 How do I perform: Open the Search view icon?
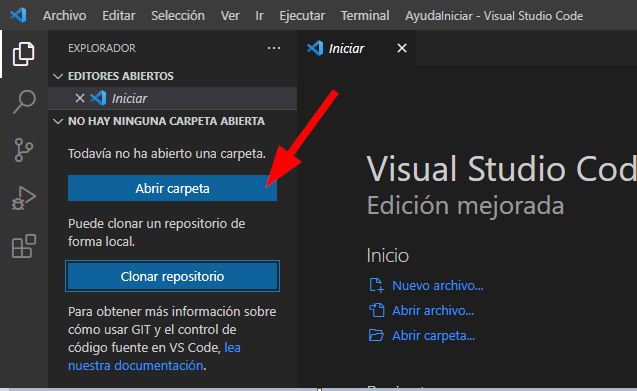click(x=24, y=102)
